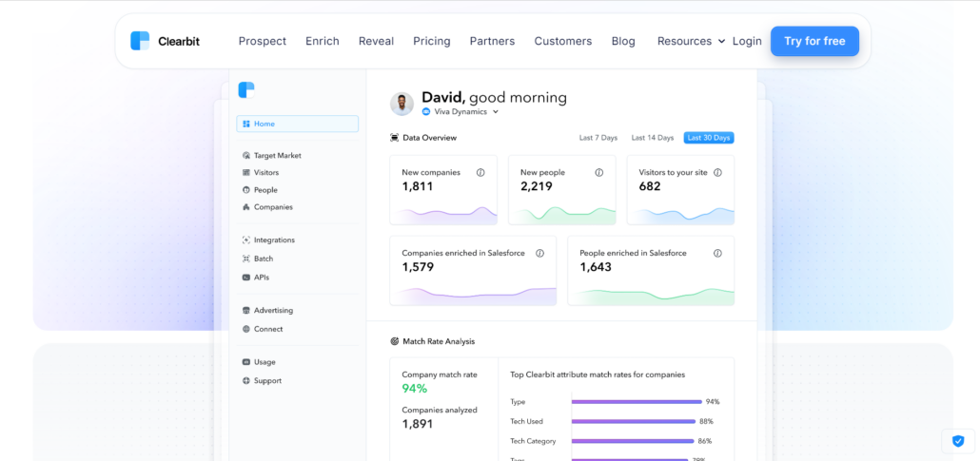Click info icon on New companies card
This screenshot has height=461, width=980.
(x=480, y=172)
